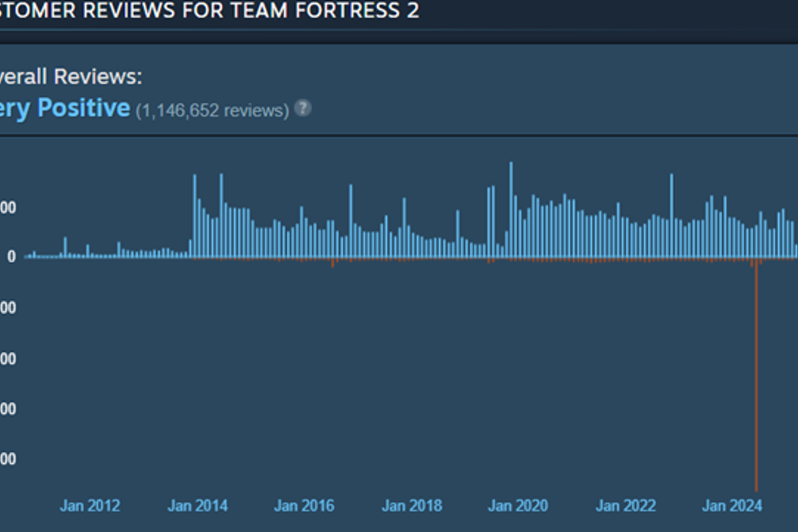Click the Customer Reviews for Team Fortress 2 heading
Viewport: 798px width, 532px height.
(209, 11)
